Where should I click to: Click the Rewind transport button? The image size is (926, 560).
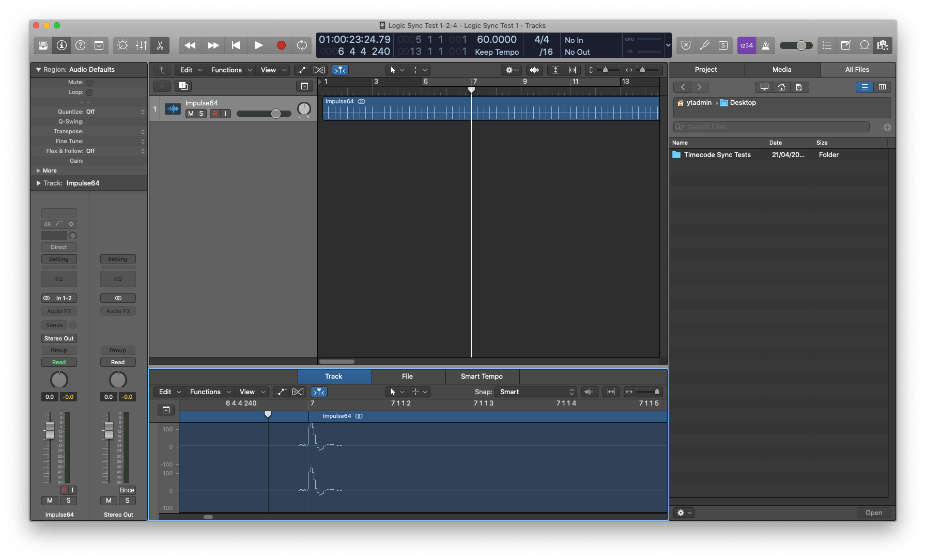click(x=190, y=45)
